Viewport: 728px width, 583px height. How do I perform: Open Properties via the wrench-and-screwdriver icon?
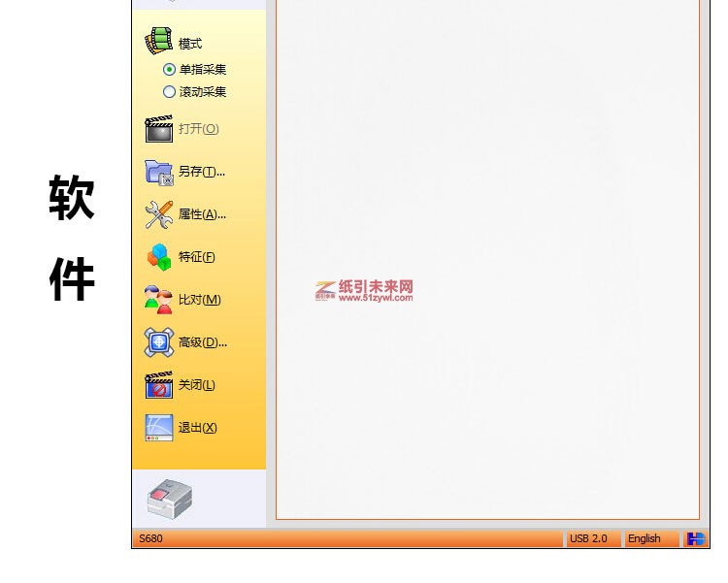coord(158,214)
